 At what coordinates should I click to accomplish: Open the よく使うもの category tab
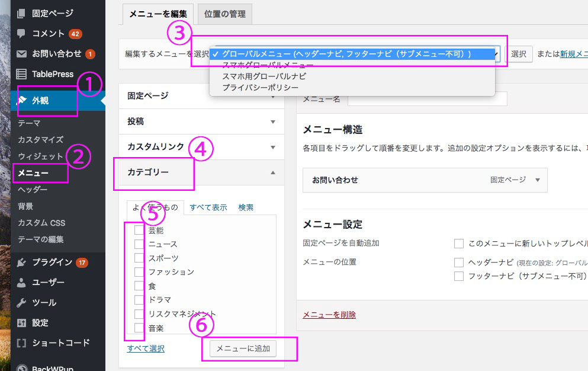coord(155,207)
